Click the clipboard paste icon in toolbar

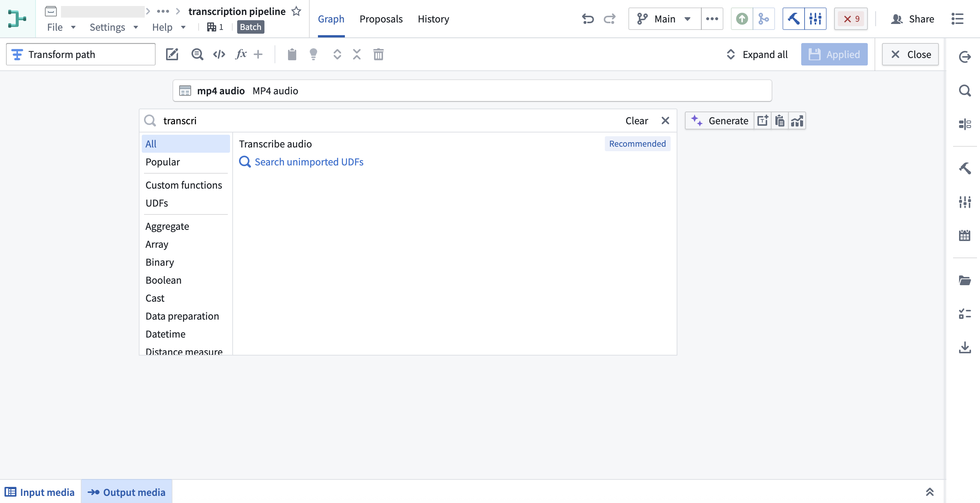point(292,54)
